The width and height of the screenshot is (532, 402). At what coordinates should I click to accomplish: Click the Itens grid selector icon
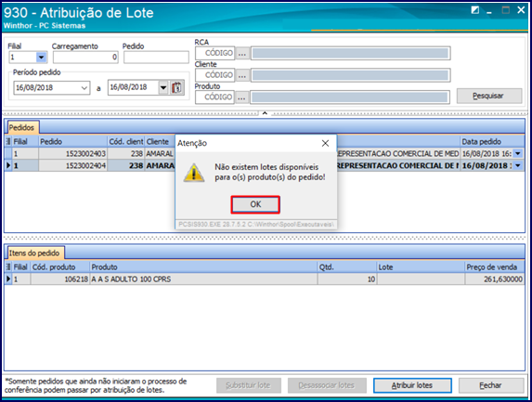pos(8,267)
